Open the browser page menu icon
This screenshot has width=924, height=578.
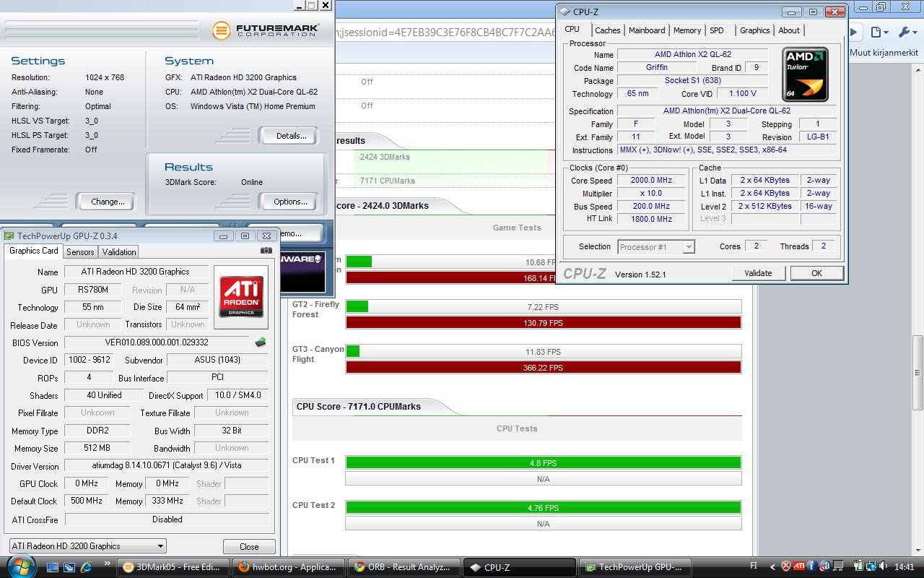[x=878, y=33]
